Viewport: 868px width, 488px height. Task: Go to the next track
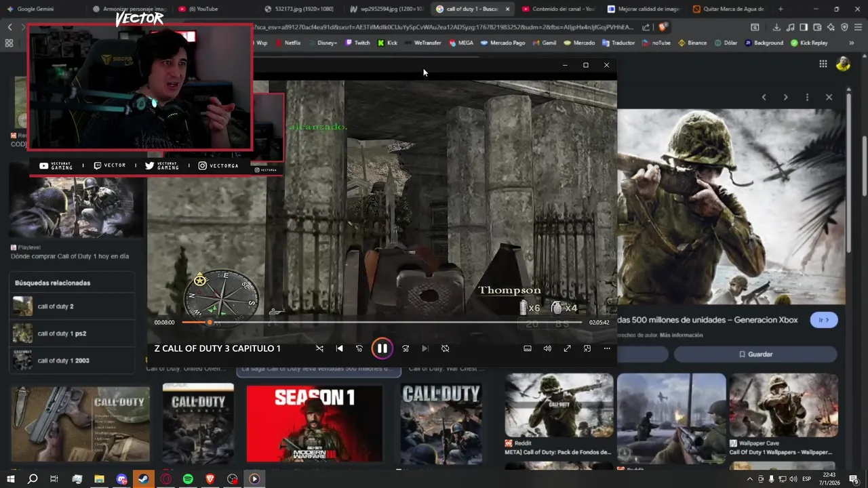coord(425,348)
